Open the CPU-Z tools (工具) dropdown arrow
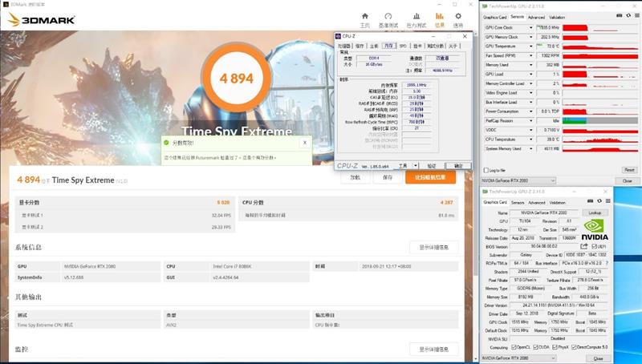The height and width of the screenshot is (364, 642). point(416,166)
